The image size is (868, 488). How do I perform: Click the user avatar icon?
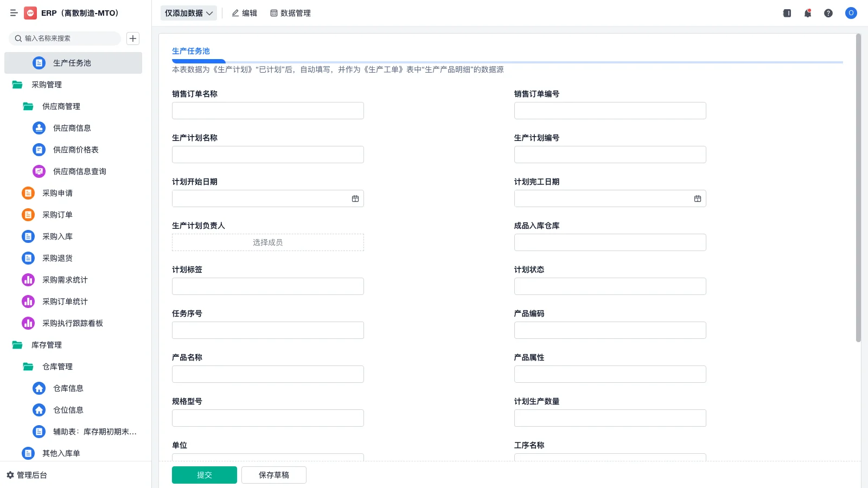(851, 13)
